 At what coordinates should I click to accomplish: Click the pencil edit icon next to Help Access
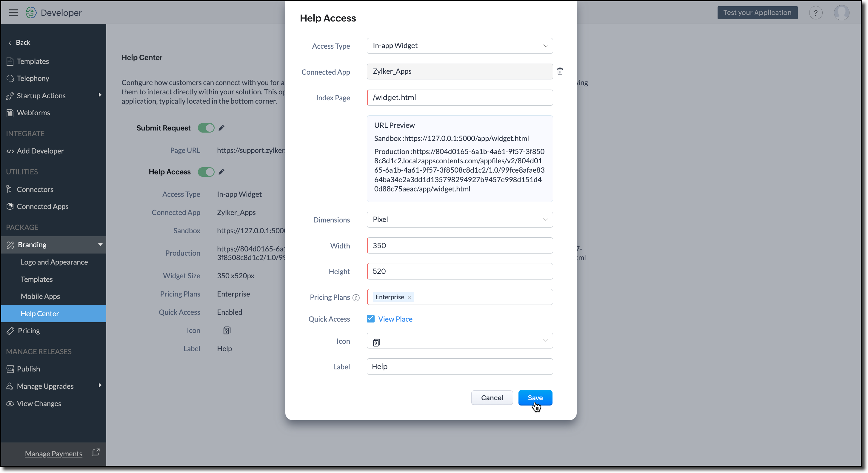point(221,172)
